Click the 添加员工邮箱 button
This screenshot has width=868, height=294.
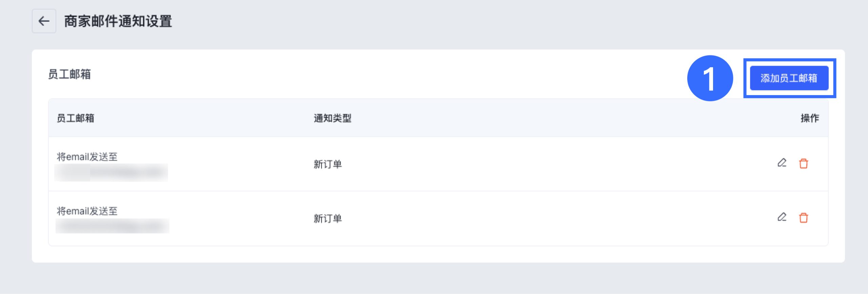tap(789, 78)
